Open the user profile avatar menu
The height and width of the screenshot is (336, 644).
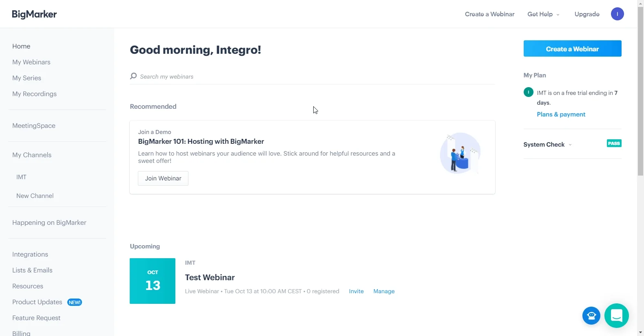point(617,14)
